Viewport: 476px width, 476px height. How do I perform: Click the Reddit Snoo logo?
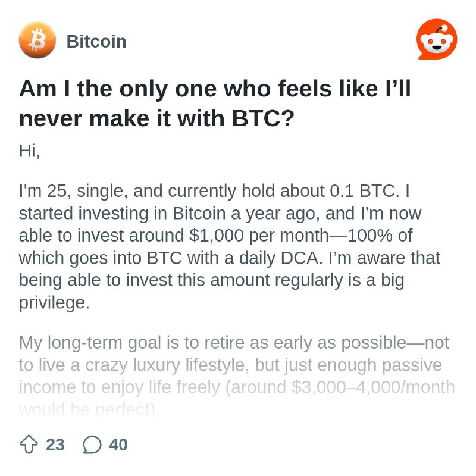pyautogui.click(x=437, y=39)
